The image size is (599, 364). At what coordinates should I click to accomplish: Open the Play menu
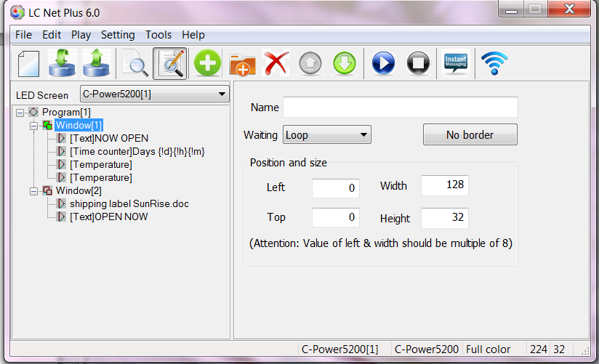point(81,35)
